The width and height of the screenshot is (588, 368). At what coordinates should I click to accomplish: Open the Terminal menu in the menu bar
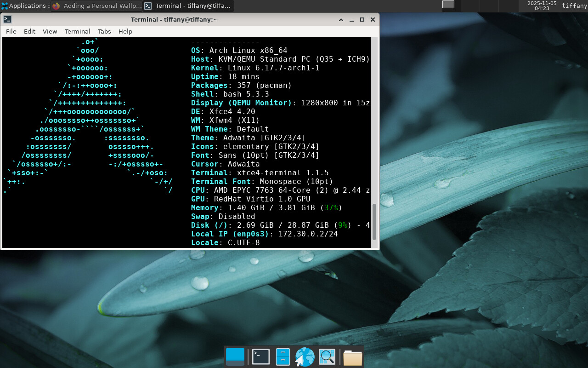(x=77, y=31)
